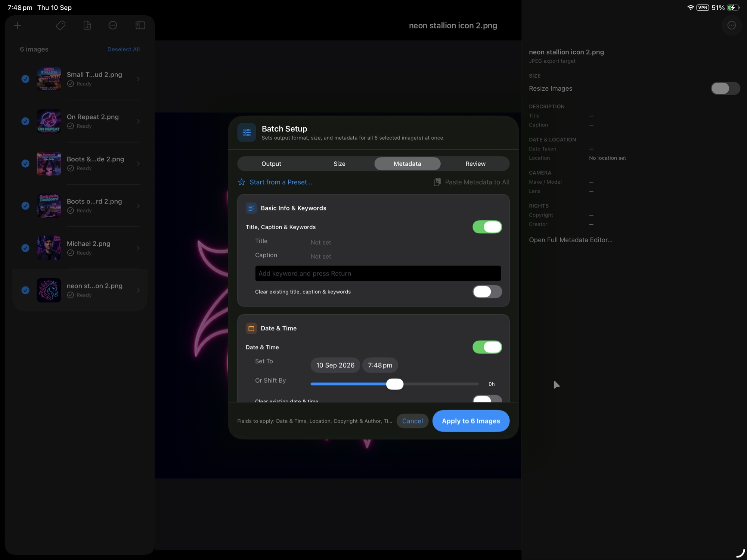
Task: Switch to the Review tab
Action: (475, 164)
